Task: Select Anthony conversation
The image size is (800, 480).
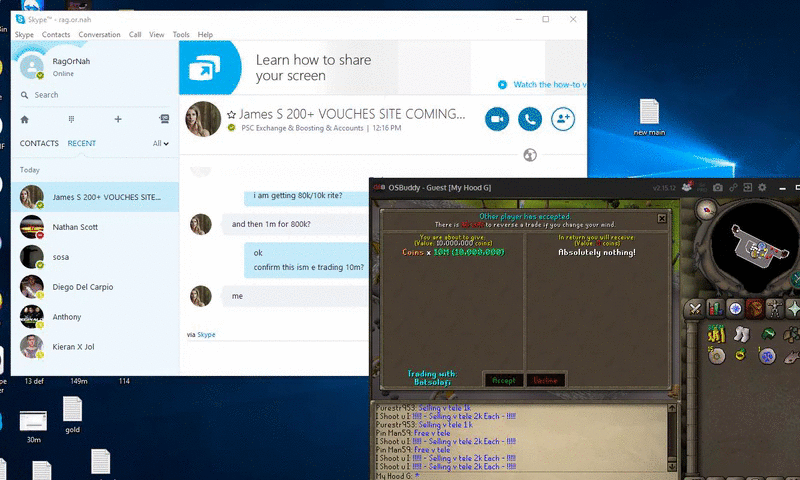Action: pos(95,317)
